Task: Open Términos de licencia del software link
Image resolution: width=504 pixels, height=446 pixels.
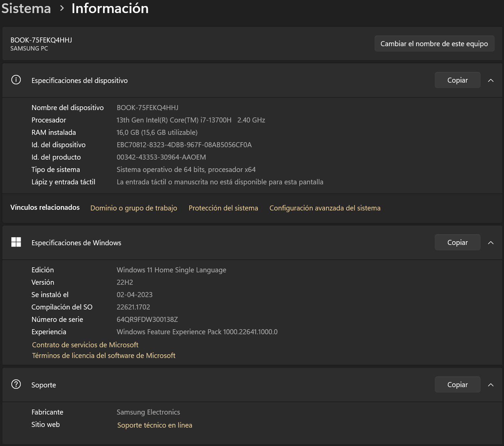Action: (104, 356)
